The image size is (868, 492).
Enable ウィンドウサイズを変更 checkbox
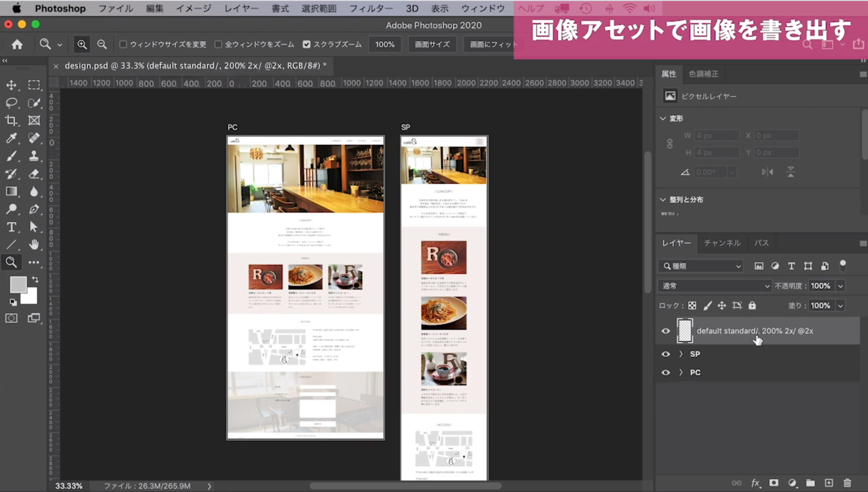pyautogui.click(x=123, y=44)
